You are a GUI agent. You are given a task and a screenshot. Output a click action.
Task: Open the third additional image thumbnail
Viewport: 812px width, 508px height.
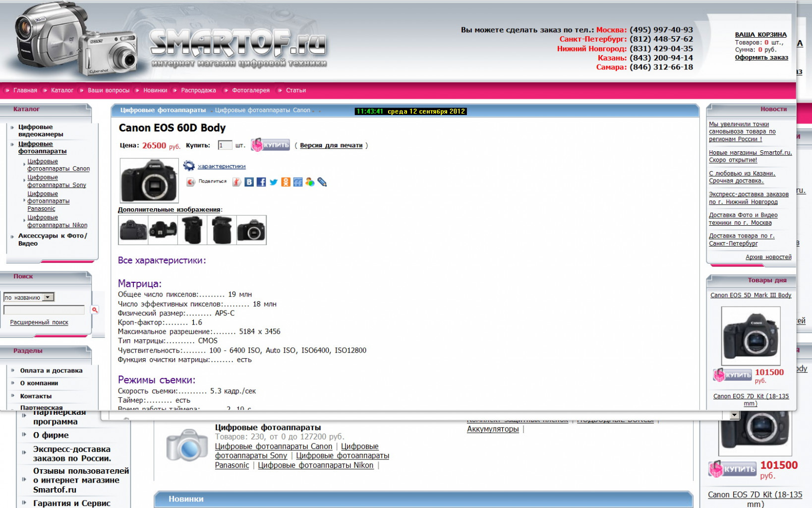click(x=192, y=230)
